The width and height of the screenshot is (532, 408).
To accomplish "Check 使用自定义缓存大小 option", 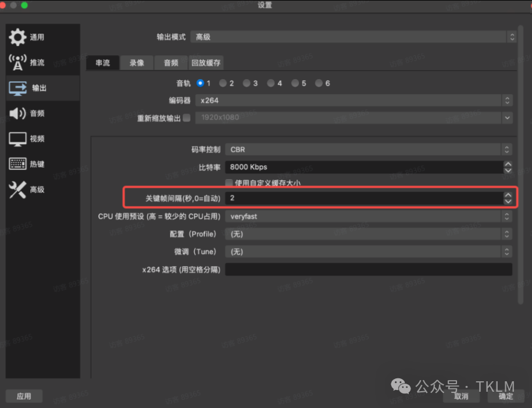I will pos(229,182).
